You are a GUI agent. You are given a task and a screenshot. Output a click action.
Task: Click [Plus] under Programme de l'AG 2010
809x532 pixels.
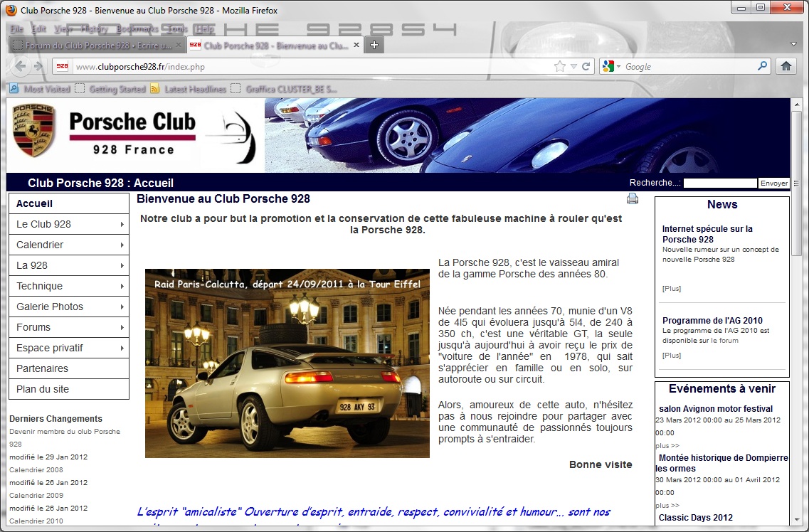tap(671, 356)
